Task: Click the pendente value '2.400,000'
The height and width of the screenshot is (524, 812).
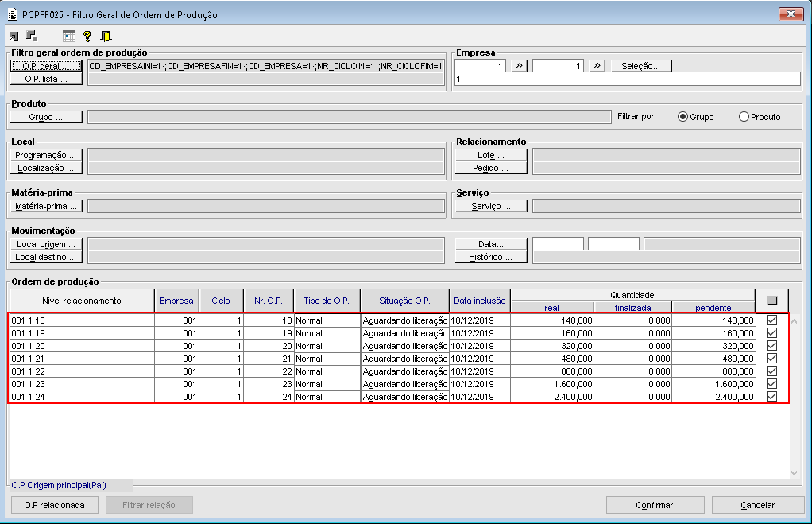Action: click(734, 397)
